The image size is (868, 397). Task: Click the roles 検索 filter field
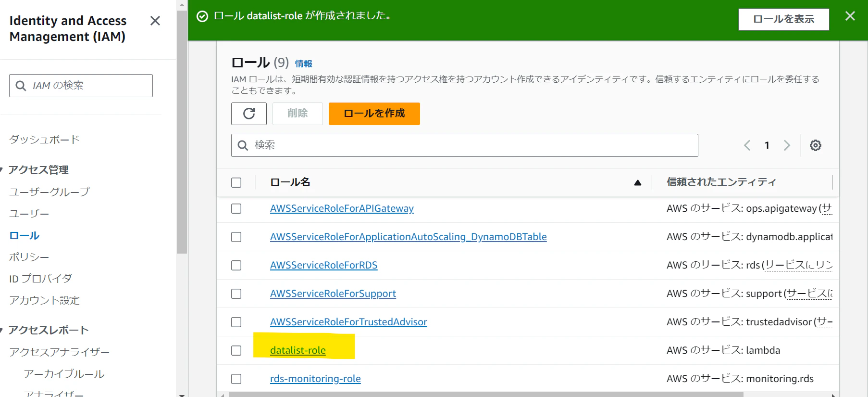(x=464, y=145)
